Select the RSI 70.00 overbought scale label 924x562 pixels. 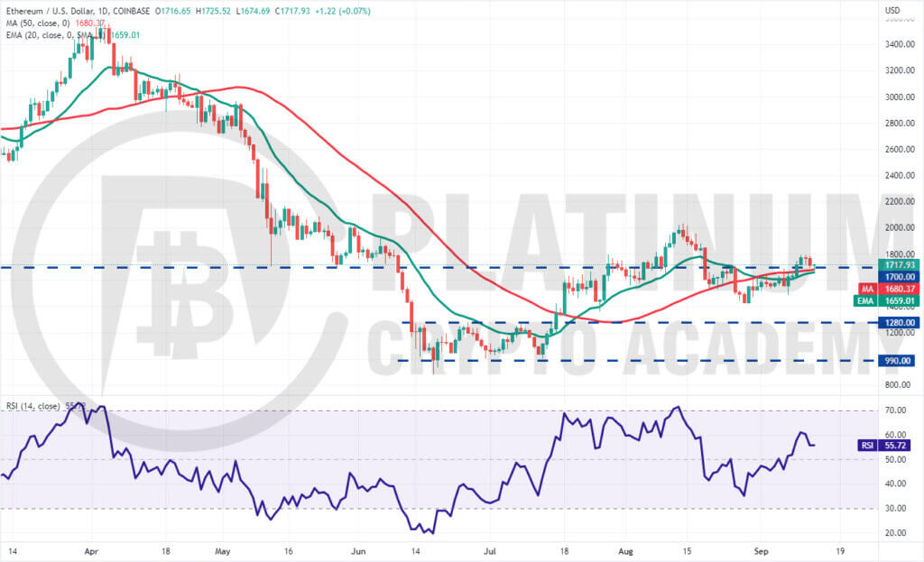tap(896, 410)
